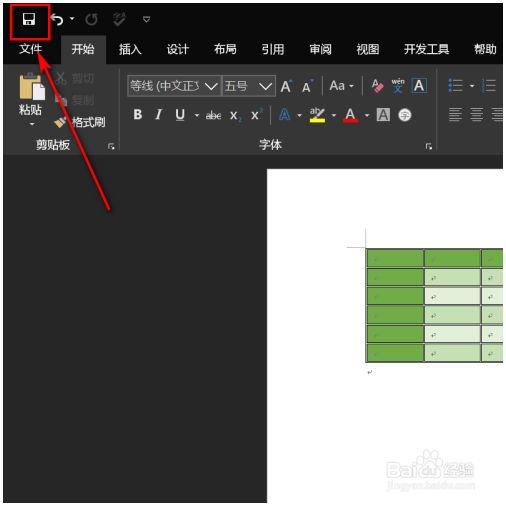Open the font name dropdown 等线
Viewport: 506px width, 506px height.
click(174, 86)
